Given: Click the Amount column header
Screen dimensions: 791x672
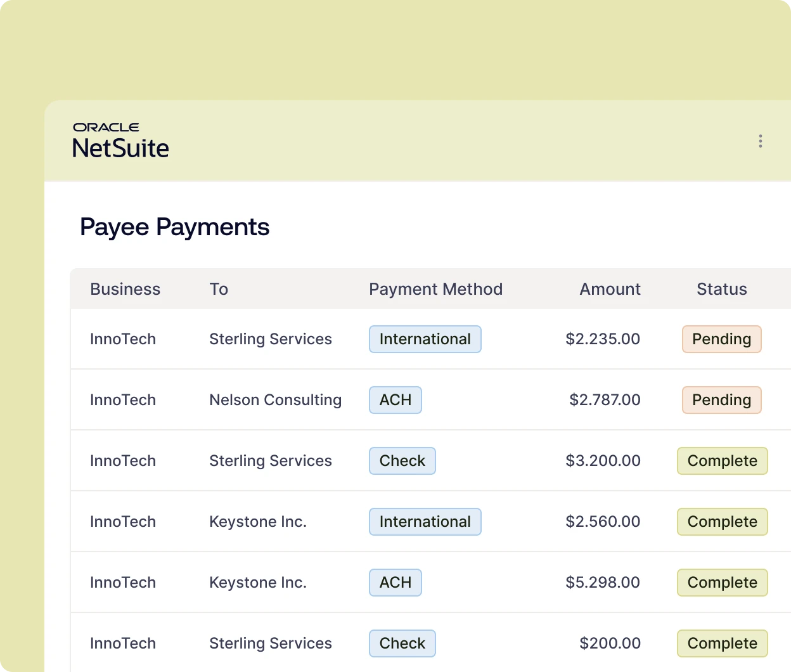Looking at the screenshot, I should point(610,289).
